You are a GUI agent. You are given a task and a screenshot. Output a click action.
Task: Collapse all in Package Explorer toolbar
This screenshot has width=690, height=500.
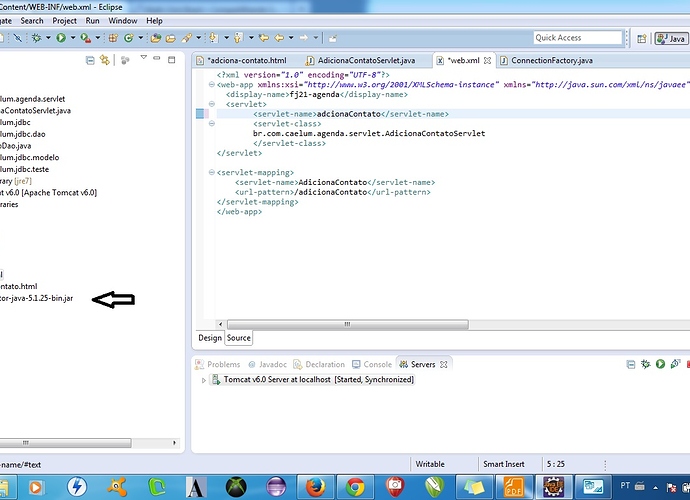(x=90, y=60)
